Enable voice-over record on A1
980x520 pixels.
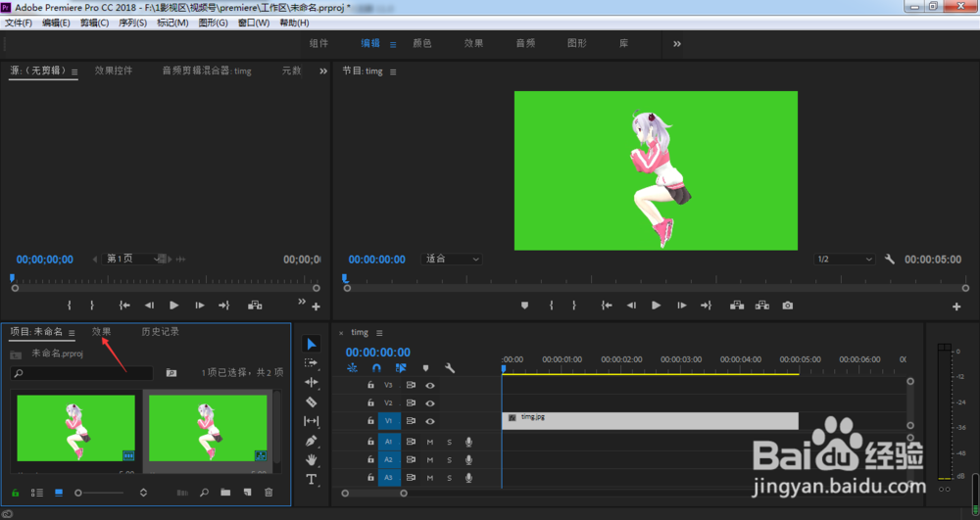click(x=468, y=442)
